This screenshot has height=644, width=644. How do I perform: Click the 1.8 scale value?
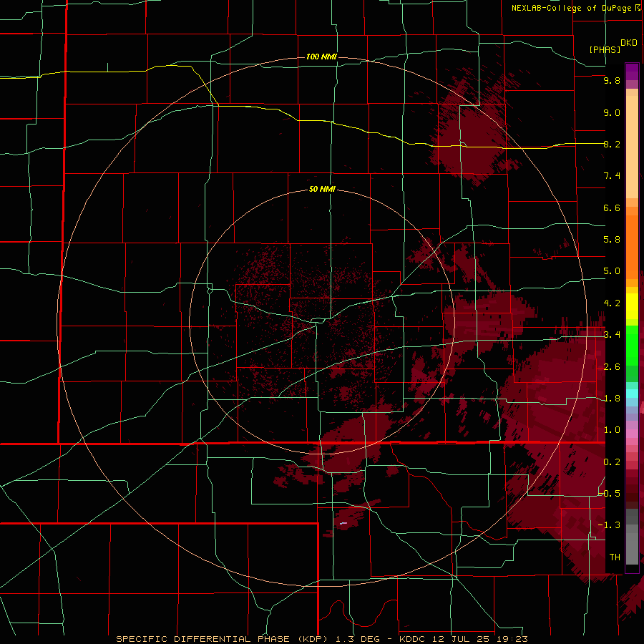pos(612,399)
